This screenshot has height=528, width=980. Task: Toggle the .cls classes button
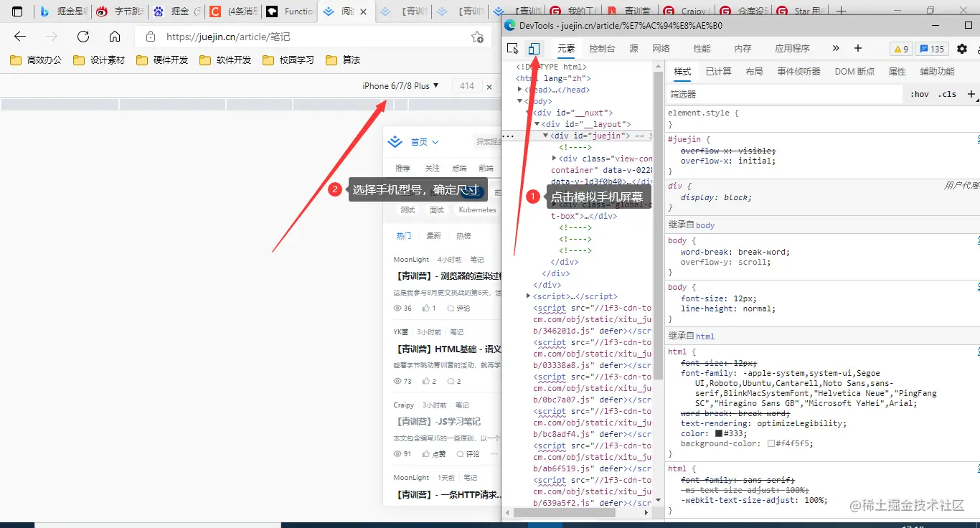pos(947,94)
